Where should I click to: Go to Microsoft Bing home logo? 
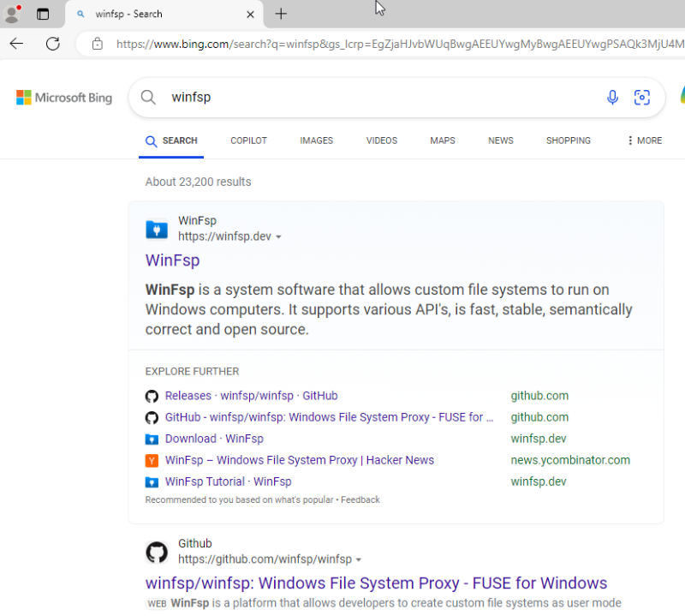[64, 98]
